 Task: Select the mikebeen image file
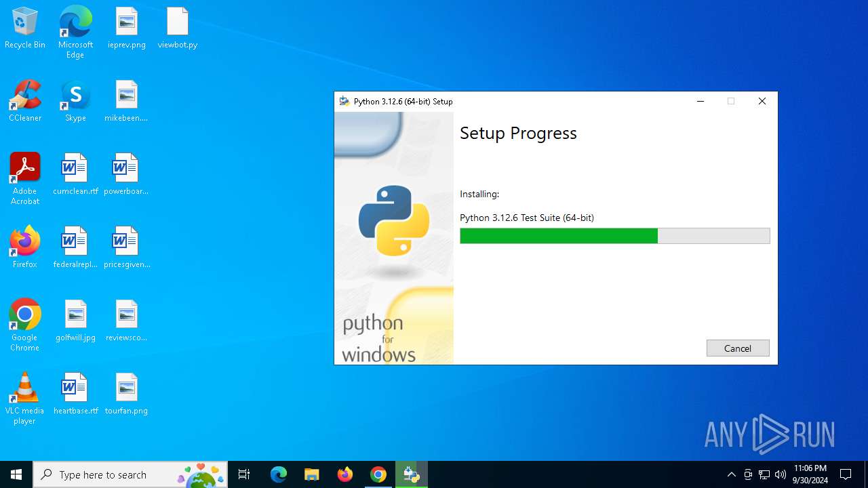coord(127,102)
